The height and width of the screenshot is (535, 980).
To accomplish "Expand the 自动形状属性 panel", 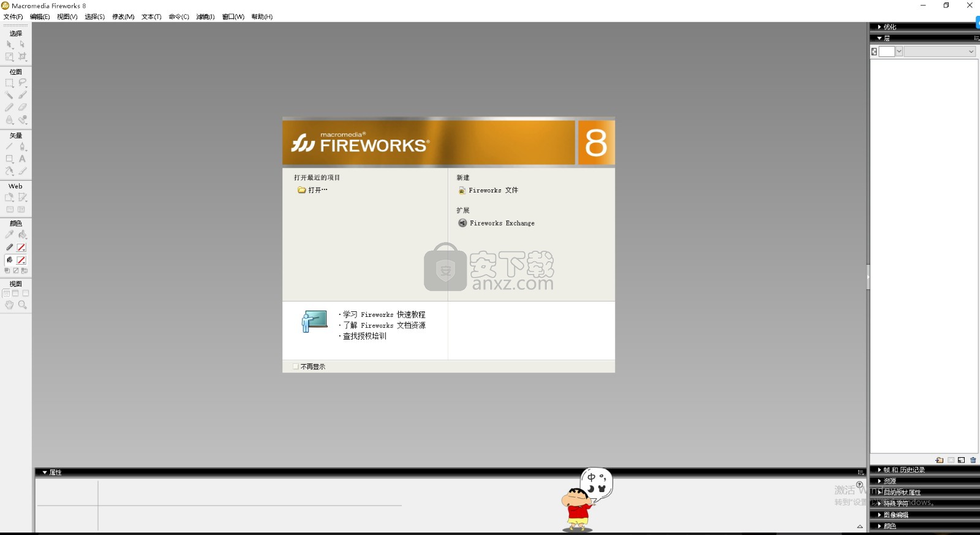I will click(880, 492).
